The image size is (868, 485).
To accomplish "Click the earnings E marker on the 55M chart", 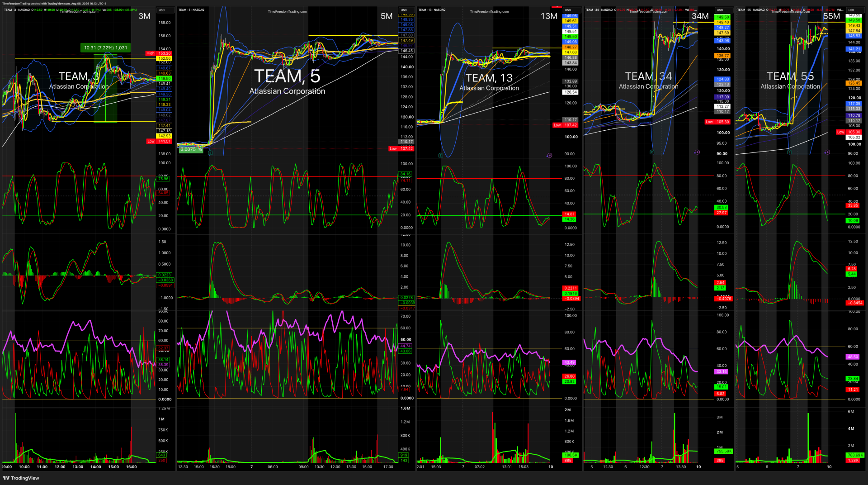I will pos(789,152).
